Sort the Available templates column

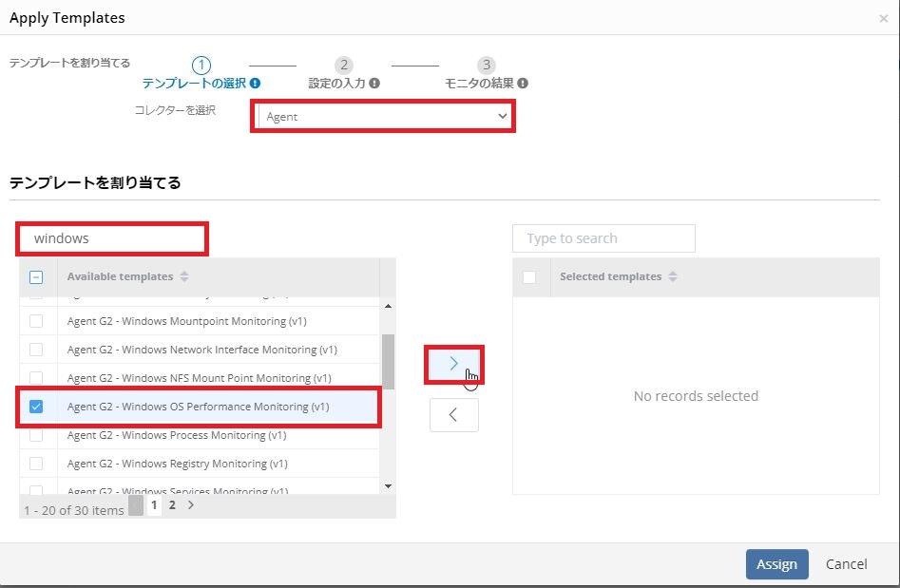coord(183,276)
